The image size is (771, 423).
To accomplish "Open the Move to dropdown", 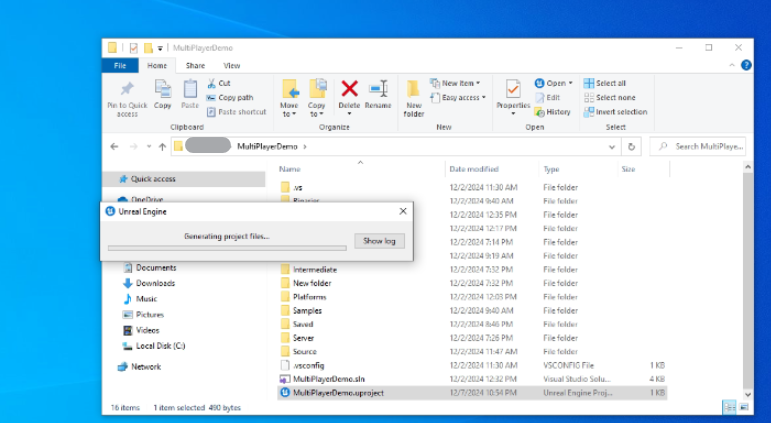I will (289, 109).
